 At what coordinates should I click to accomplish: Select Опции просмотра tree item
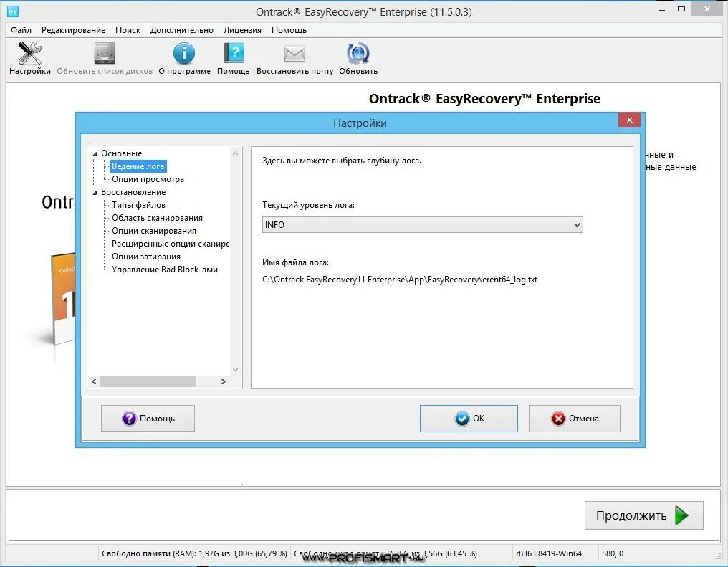[148, 179]
